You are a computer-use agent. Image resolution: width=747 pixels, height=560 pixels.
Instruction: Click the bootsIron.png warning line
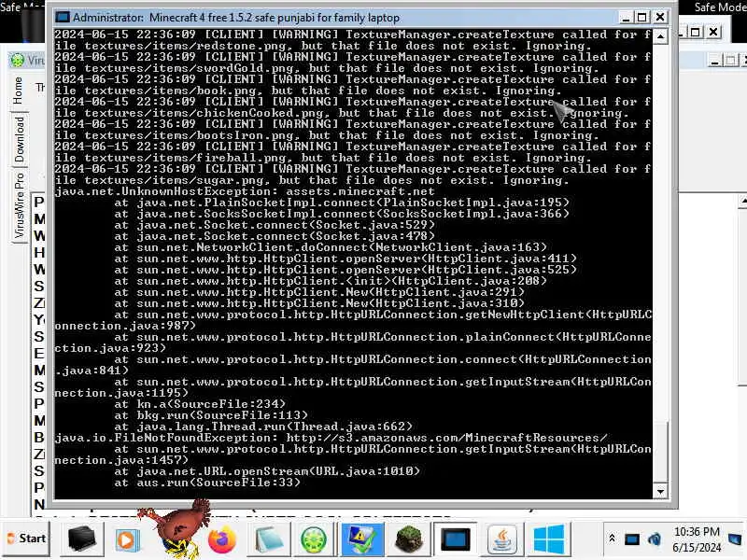point(353,130)
